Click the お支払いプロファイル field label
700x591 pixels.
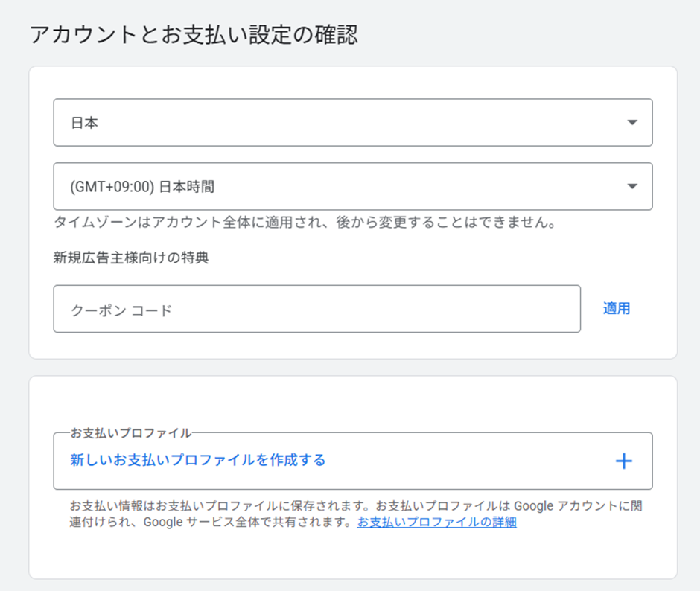tap(130, 432)
